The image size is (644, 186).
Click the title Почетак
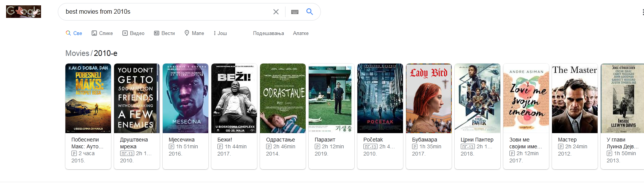(x=373, y=140)
